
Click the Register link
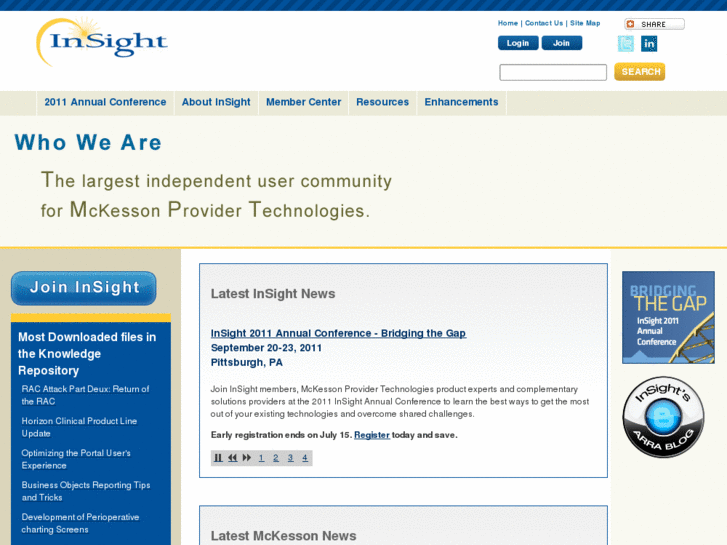click(x=372, y=435)
